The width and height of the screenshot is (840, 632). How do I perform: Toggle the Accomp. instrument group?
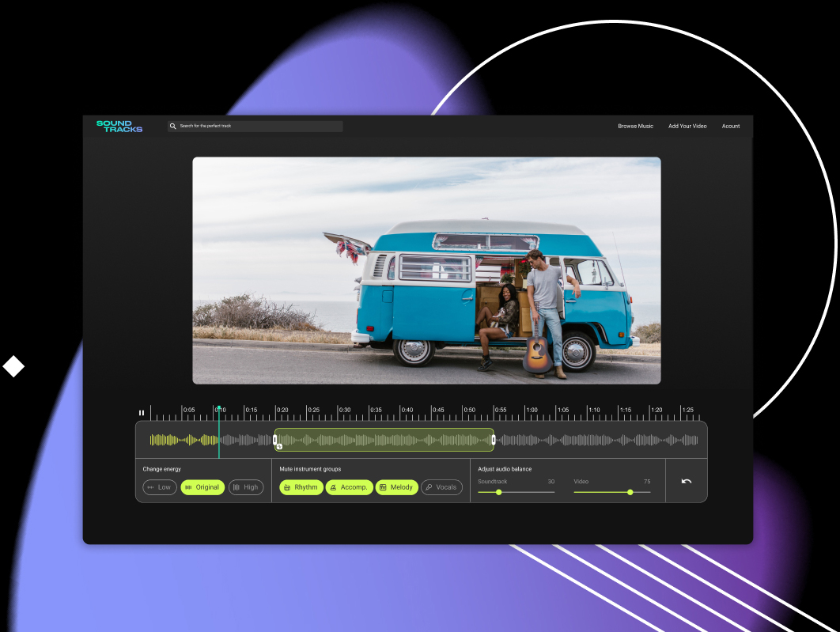(x=349, y=487)
